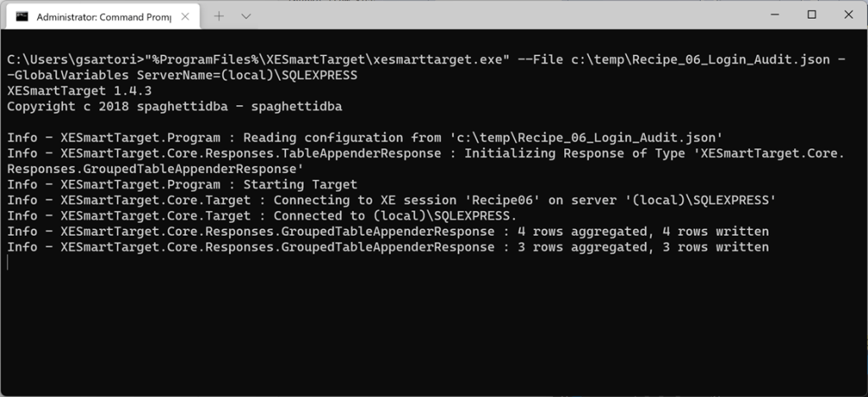Click the Command Prompt icon in the tab
This screenshot has height=397, width=868.
pos(23,16)
